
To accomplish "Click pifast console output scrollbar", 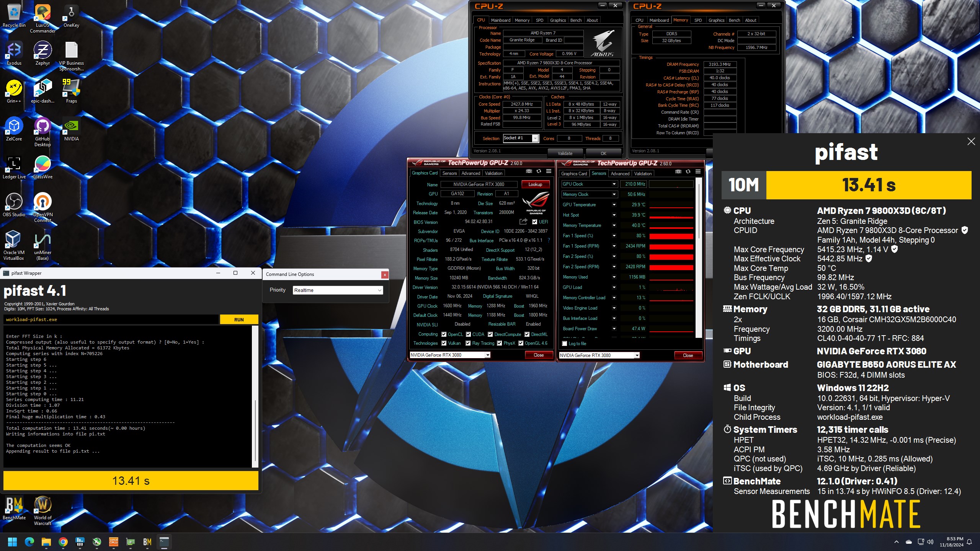I will tap(255, 396).
